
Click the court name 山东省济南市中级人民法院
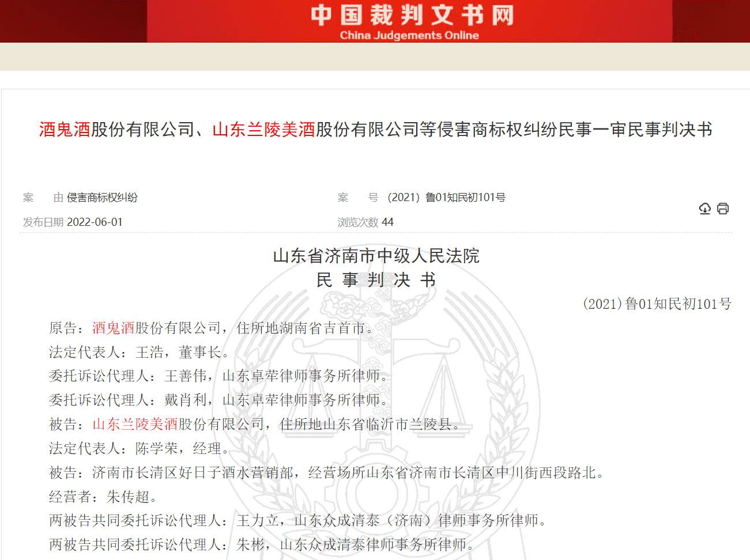[x=376, y=256]
